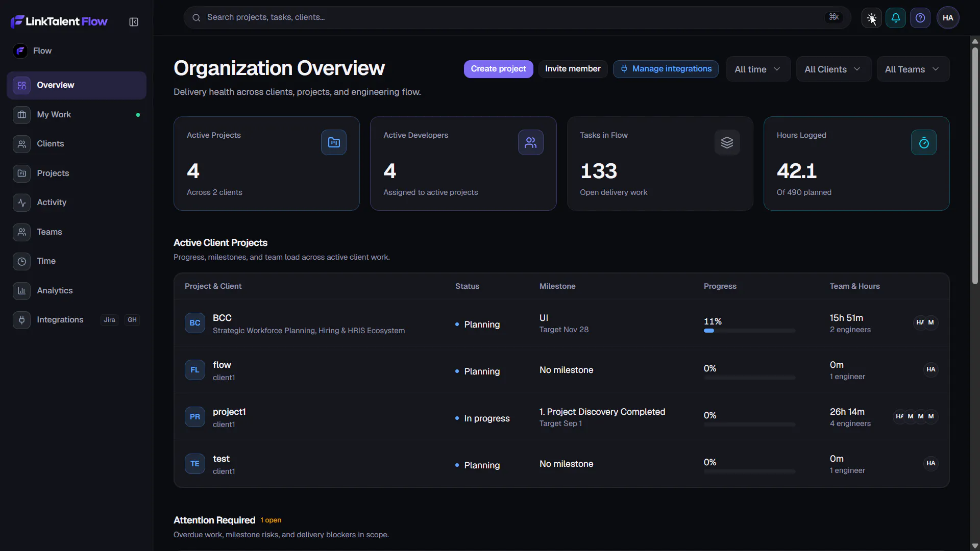Click the Analytics chart icon

coord(22,291)
